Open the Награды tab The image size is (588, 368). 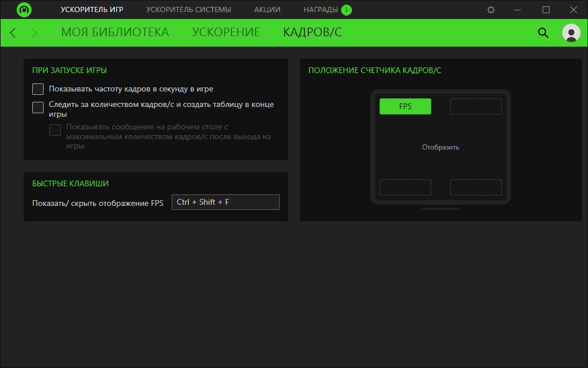click(x=320, y=10)
